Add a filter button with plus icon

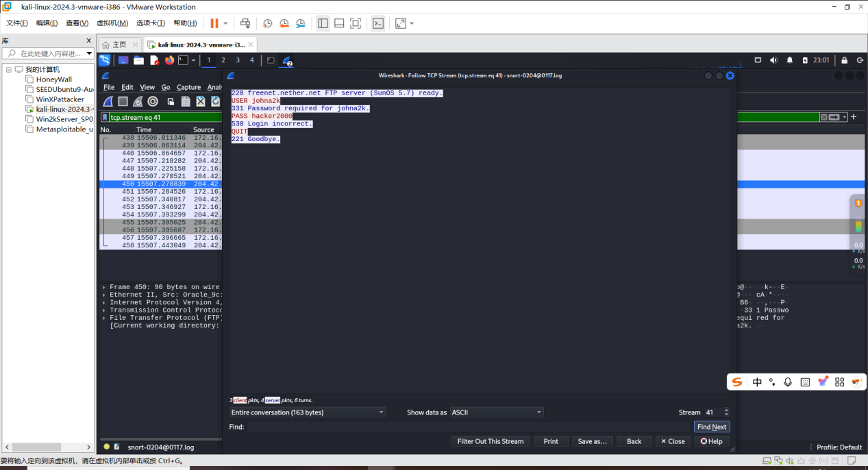854,117
